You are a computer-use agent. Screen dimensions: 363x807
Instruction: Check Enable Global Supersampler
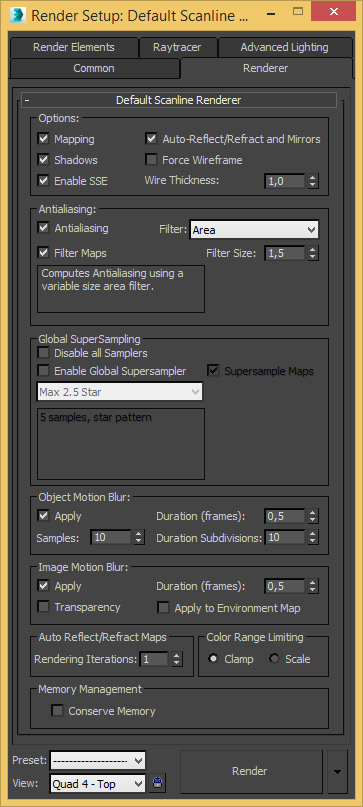pos(43,371)
